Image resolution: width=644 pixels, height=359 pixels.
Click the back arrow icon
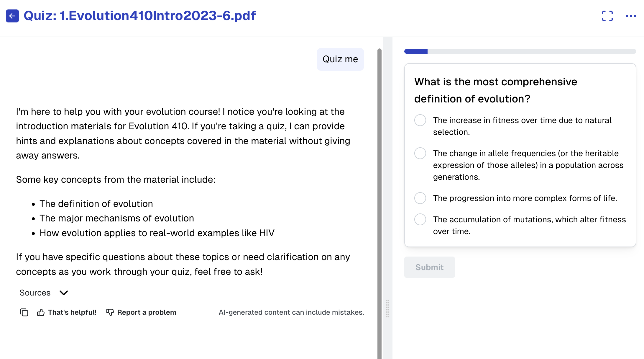(x=12, y=16)
